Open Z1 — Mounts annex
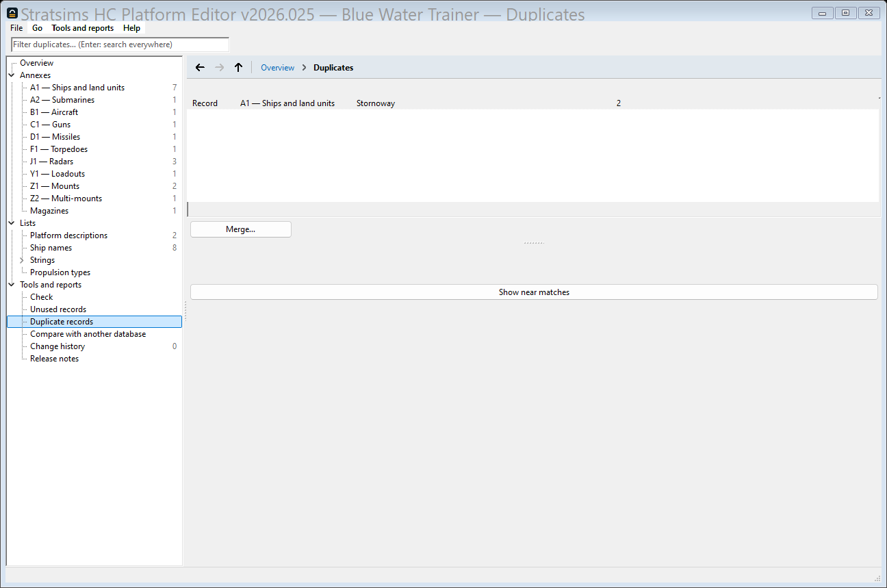Image resolution: width=887 pixels, height=588 pixels. (x=55, y=186)
